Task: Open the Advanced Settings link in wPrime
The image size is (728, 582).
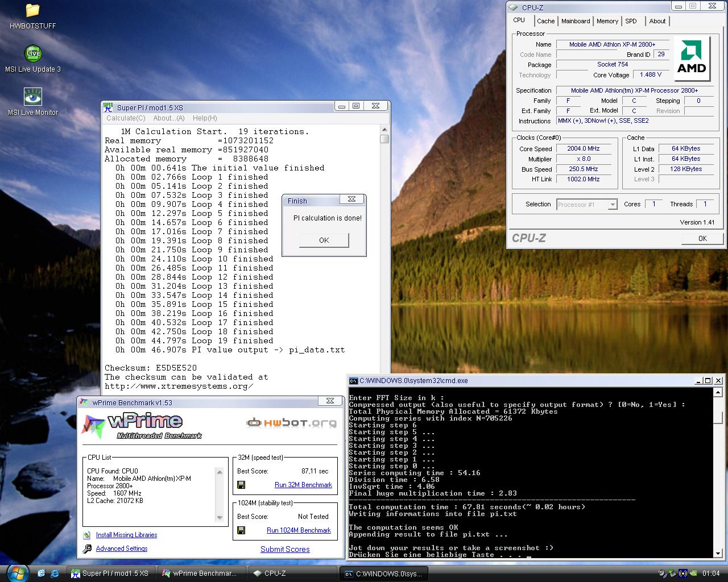Action: tap(122, 548)
